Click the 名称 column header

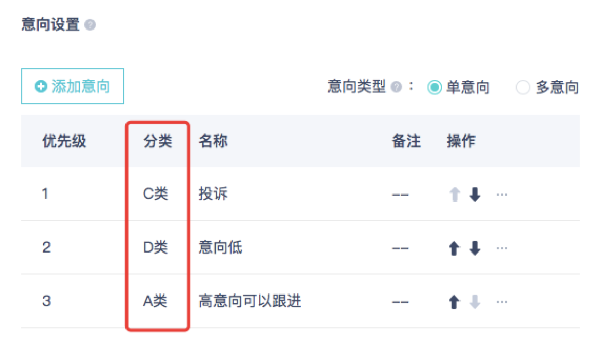[x=213, y=141]
